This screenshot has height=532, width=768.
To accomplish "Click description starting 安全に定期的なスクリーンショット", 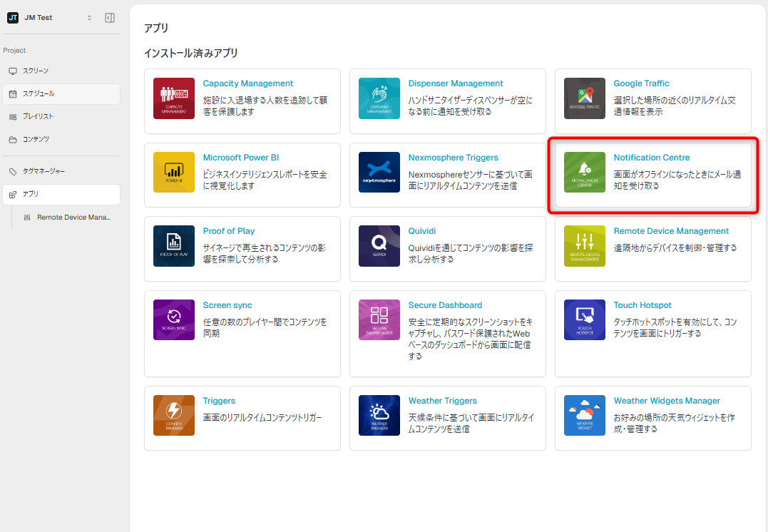I will coord(470,339).
